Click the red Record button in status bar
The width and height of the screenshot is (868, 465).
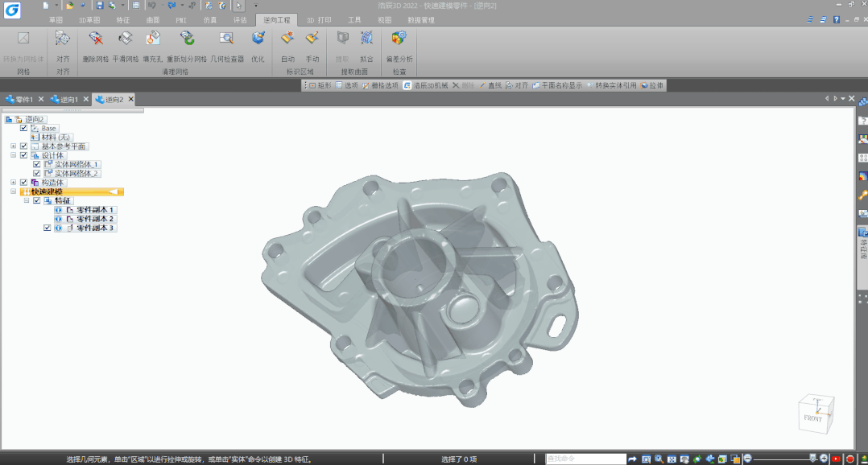click(x=849, y=459)
